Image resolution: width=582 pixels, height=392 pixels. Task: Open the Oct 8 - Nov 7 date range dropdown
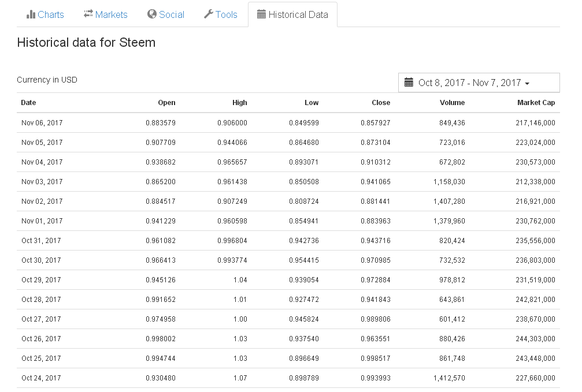tap(479, 83)
